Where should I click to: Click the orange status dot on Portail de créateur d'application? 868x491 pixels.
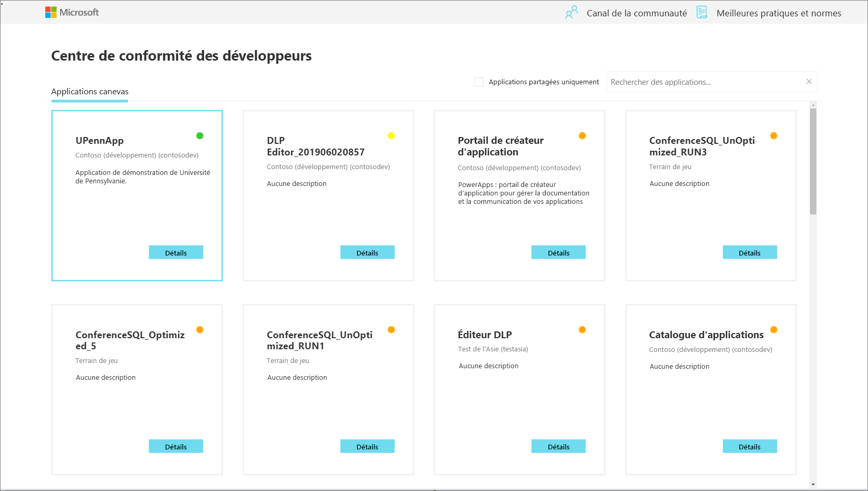pos(582,135)
